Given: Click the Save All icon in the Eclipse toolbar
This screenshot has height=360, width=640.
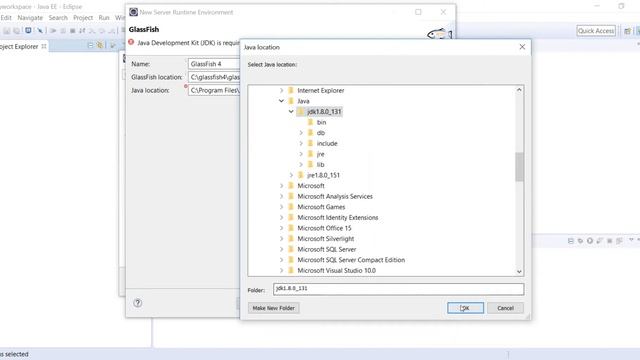Looking at the screenshot, I should click(x=17, y=31).
